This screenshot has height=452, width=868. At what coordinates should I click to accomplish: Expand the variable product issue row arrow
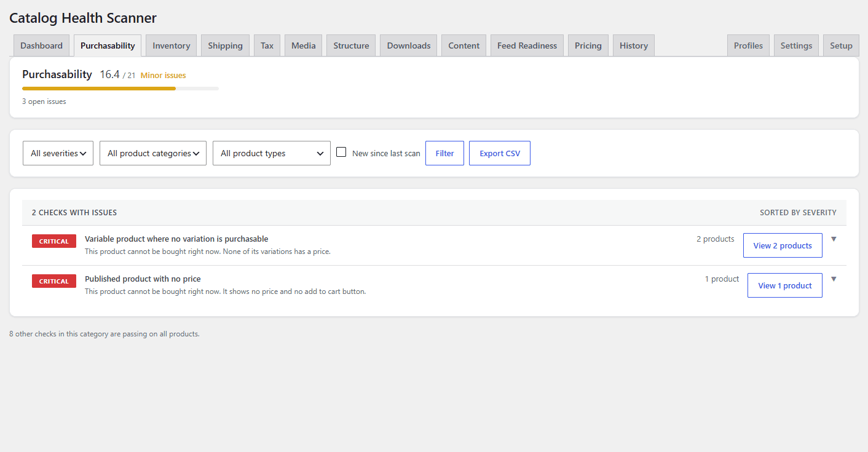click(x=834, y=239)
